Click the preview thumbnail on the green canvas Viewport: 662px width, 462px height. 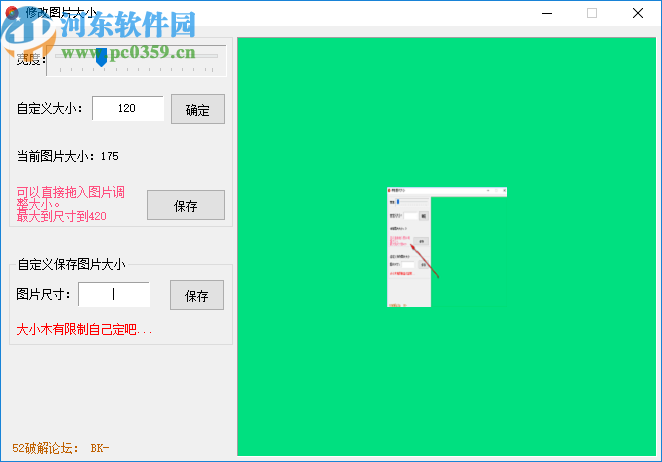pyautogui.click(x=447, y=247)
